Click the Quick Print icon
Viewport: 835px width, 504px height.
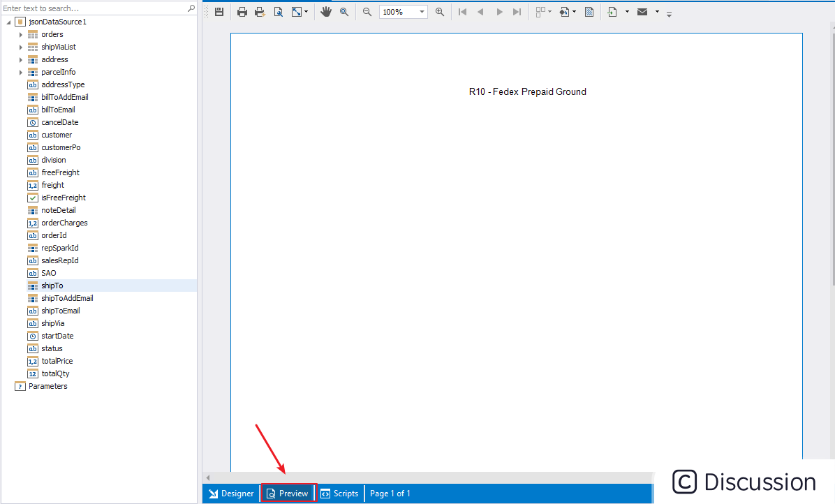click(260, 12)
